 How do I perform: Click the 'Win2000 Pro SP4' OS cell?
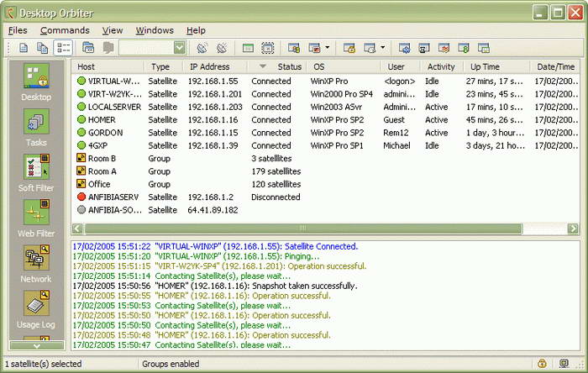tap(342, 94)
